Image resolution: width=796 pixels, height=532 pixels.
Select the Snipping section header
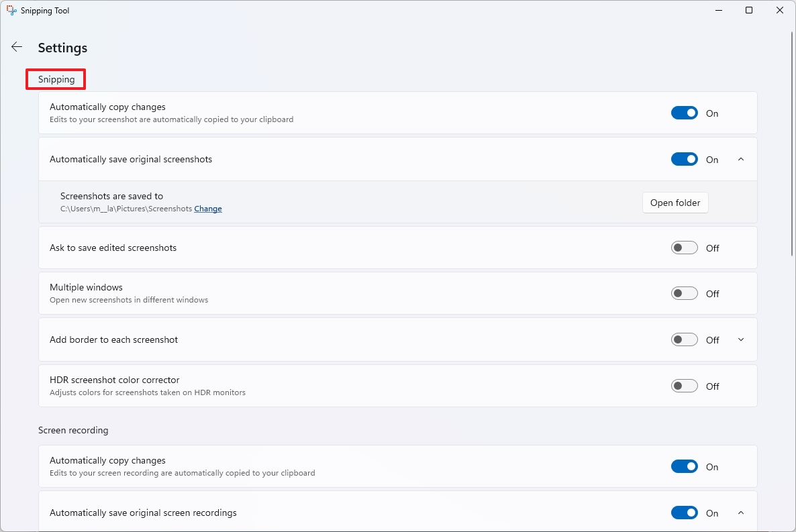tap(55, 78)
